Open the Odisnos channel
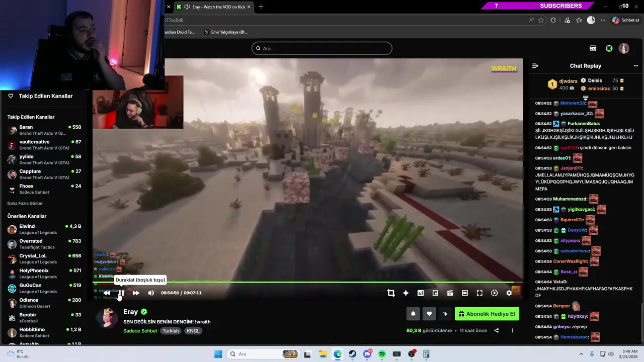This screenshot has width=644, height=362. pos(44,303)
